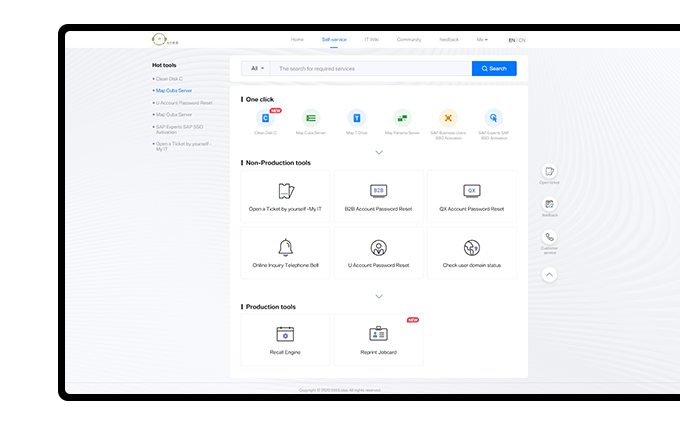
Task: Click the Open ticket sidebar icon
Action: (549, 172)
